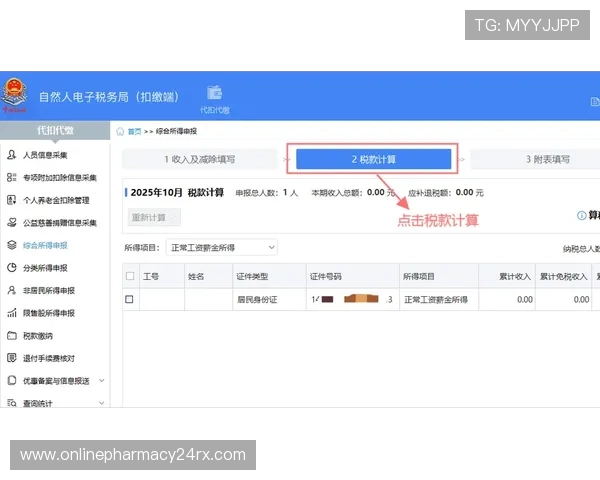Select step 2 税款计算 tab
This screenshot has height=480, width=600.
[373, 159]
